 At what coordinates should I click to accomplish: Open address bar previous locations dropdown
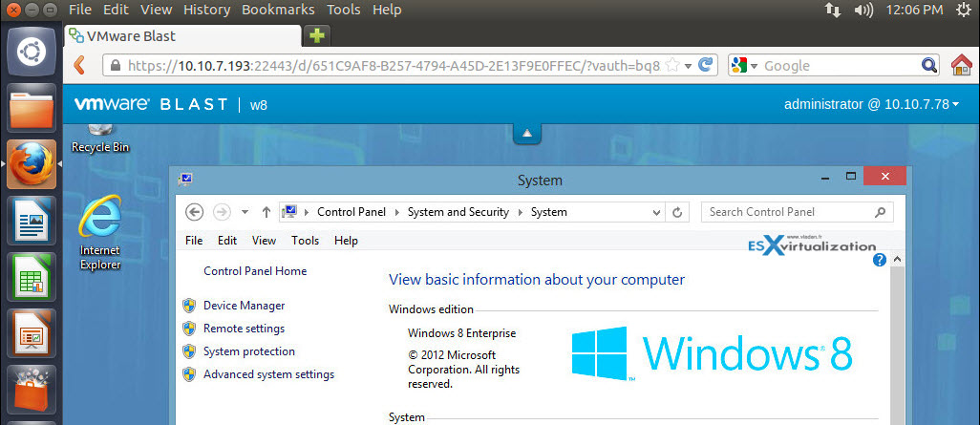657,212
